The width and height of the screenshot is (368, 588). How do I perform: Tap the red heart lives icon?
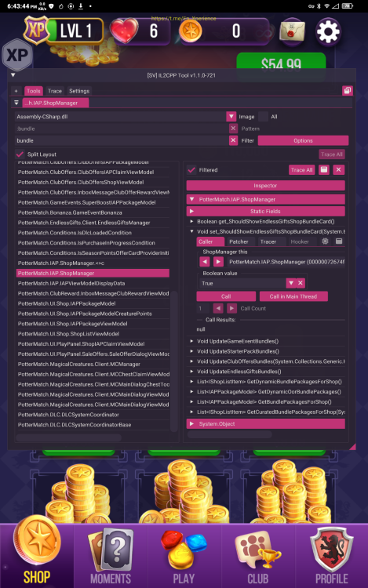click(124, 31)
